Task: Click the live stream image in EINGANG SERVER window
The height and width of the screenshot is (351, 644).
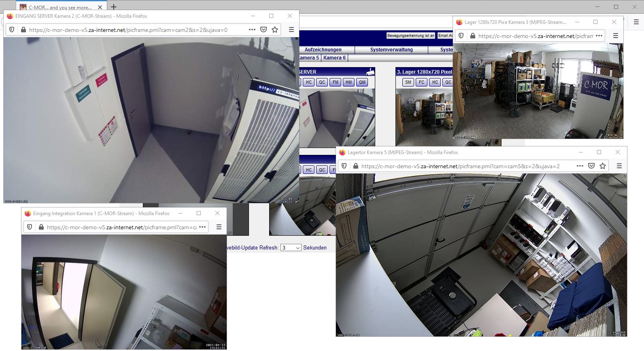Action: 151,120
